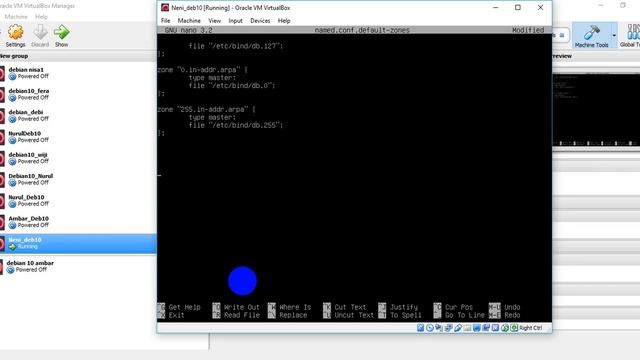The image size is (640, 360).
Task: Click the video recording status icon
Action: click(486, 328)
